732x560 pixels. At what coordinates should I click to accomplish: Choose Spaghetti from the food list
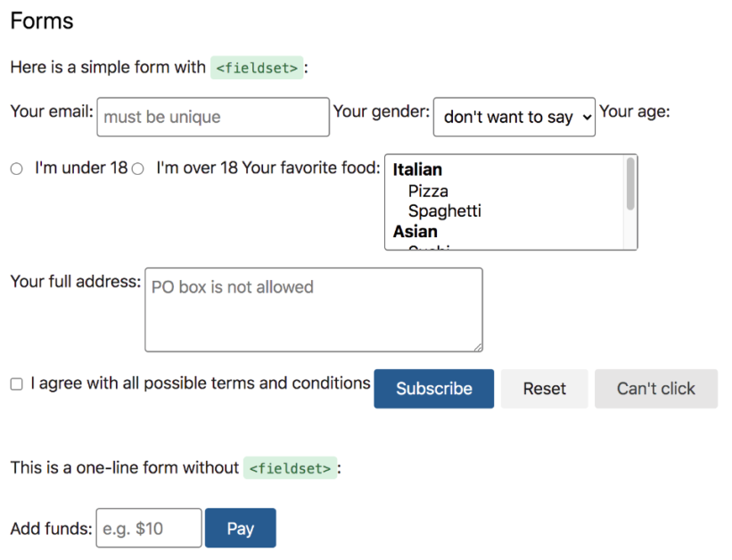(x=444, y=211)
